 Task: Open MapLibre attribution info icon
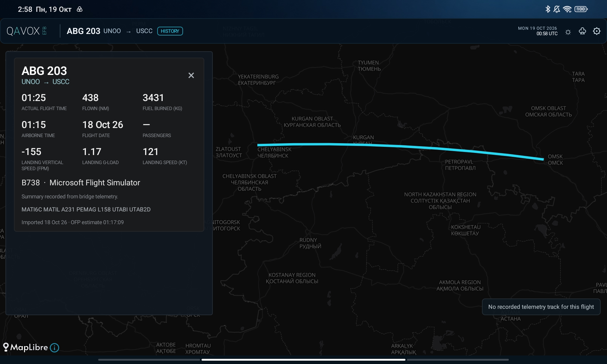coord(55,348)
